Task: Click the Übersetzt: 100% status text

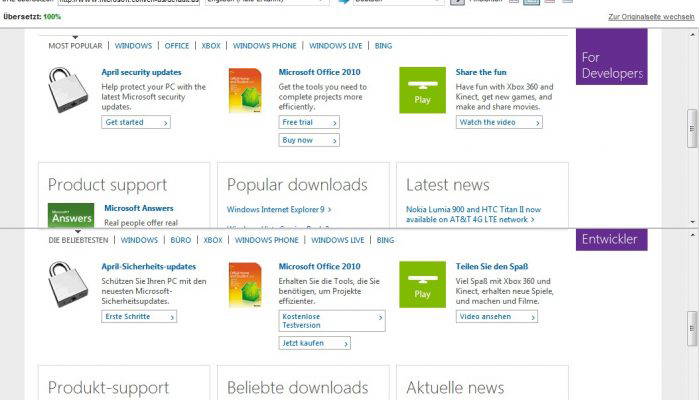Action: [x=32, y=17]
